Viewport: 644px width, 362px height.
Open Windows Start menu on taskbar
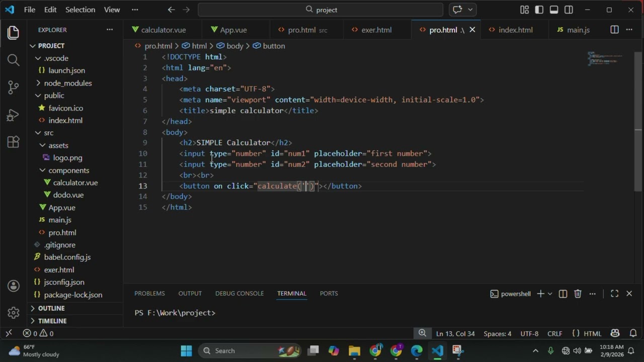[x=186, y=350]
